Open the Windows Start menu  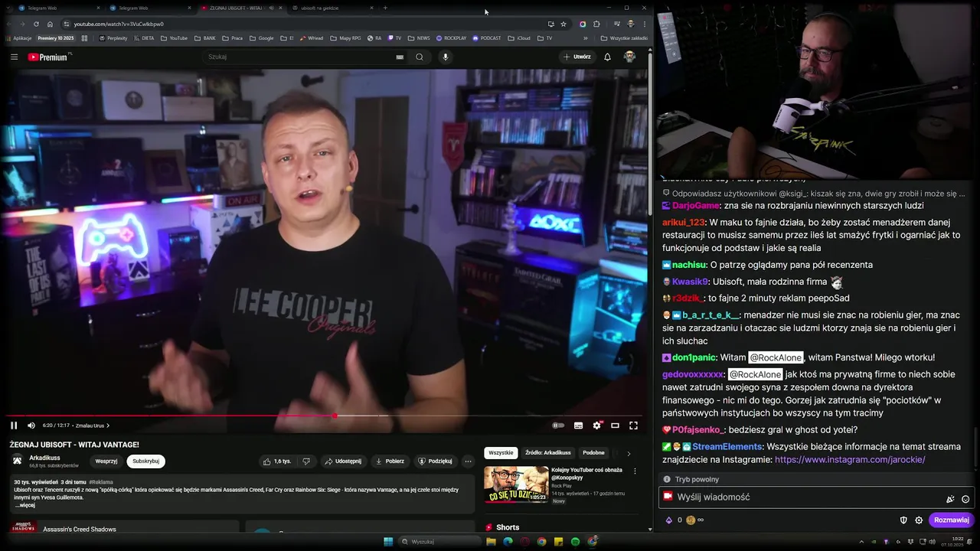[x=388, y=542]
